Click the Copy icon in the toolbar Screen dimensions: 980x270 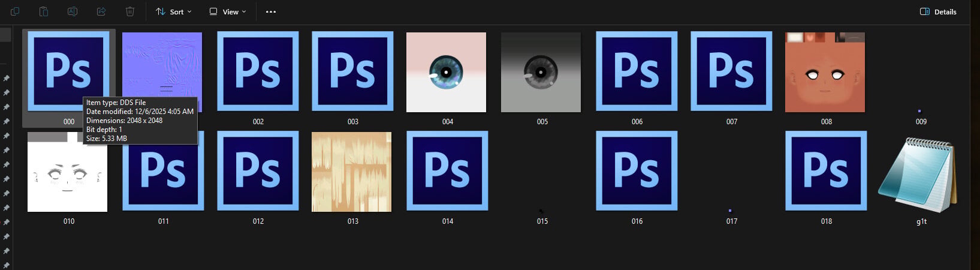[x=15, y=11]
